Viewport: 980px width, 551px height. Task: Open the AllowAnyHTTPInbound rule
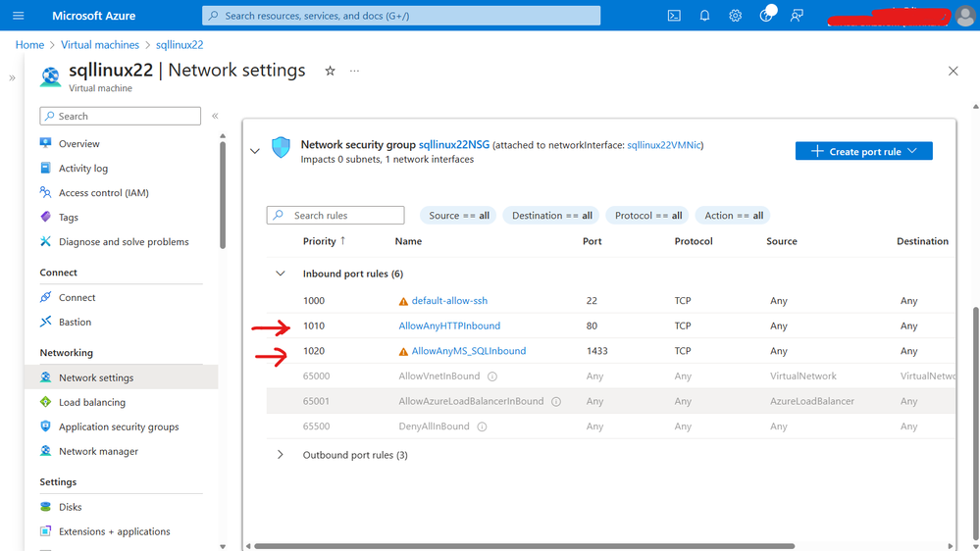click(x=449, y=326)
